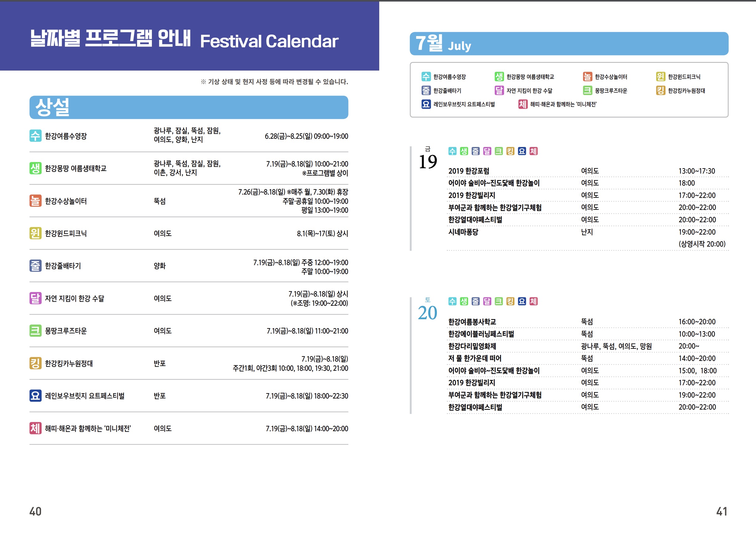Click the date number 19
The height and width of the screenshot is (538, 756).
(x=428, y=162)
